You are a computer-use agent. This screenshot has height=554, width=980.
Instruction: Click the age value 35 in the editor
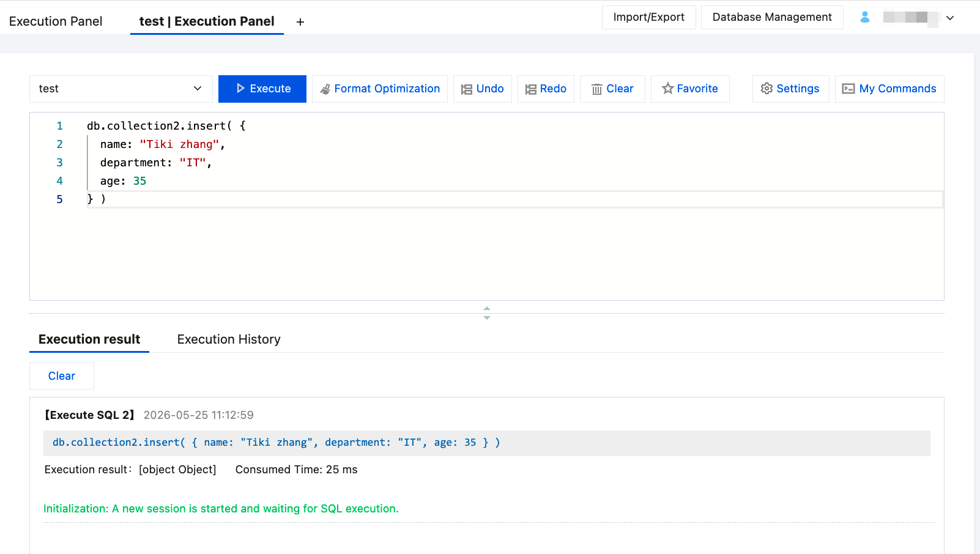139,181
